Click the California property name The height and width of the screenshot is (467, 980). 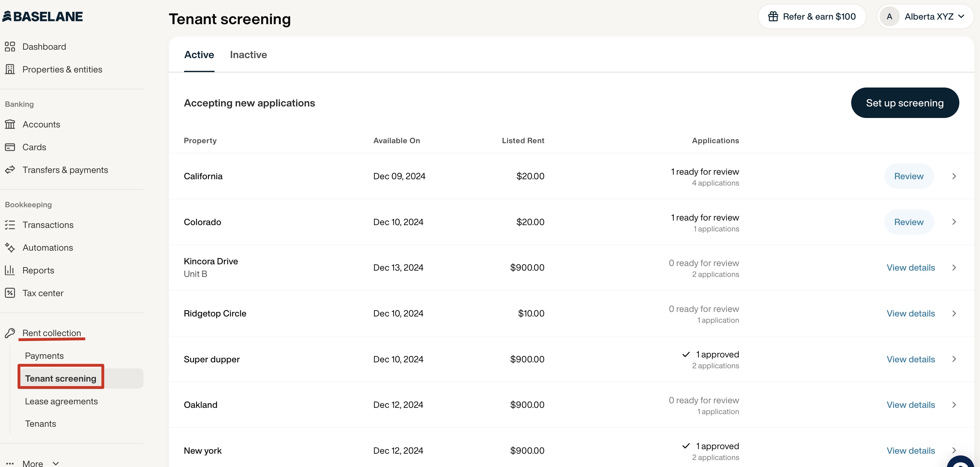coord(203,176)
